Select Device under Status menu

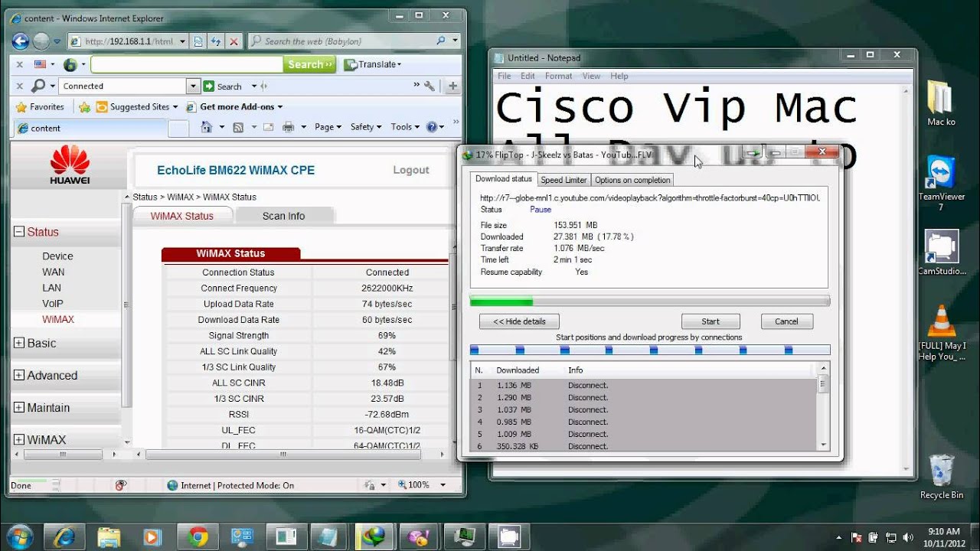pos(57,256)
